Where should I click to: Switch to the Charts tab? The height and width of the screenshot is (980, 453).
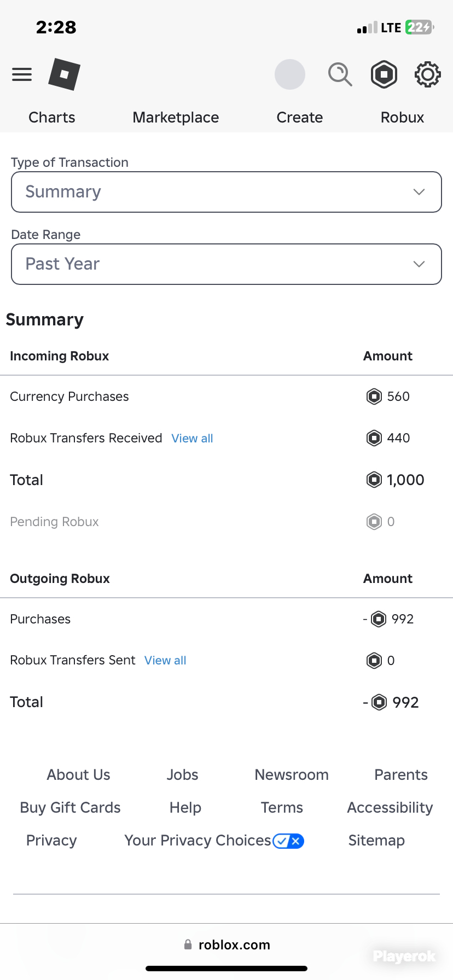point(52,117)
